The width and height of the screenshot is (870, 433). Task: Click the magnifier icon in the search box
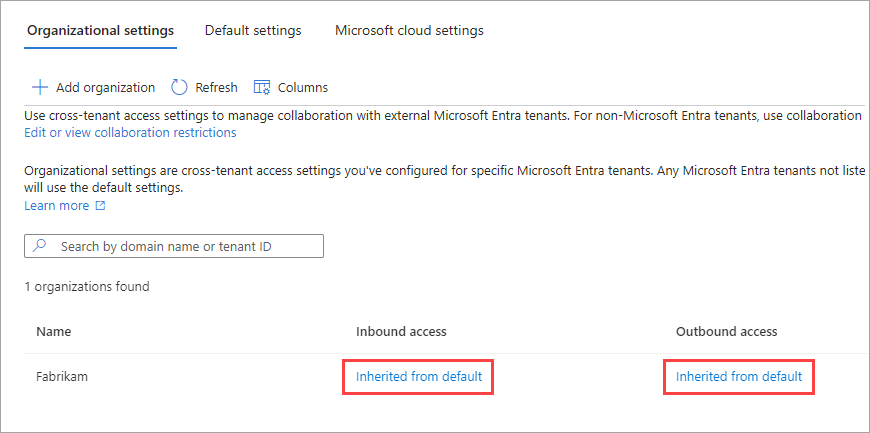click(41, 246)
